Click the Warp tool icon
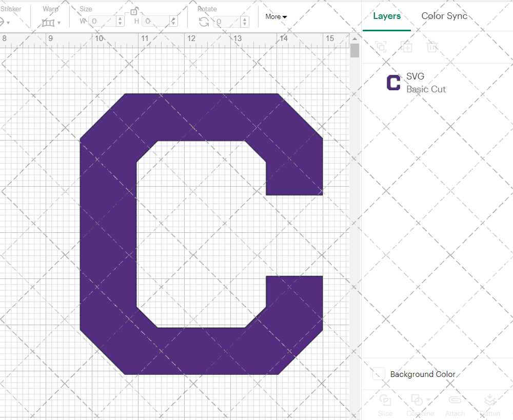 click(x=49, y=23)
